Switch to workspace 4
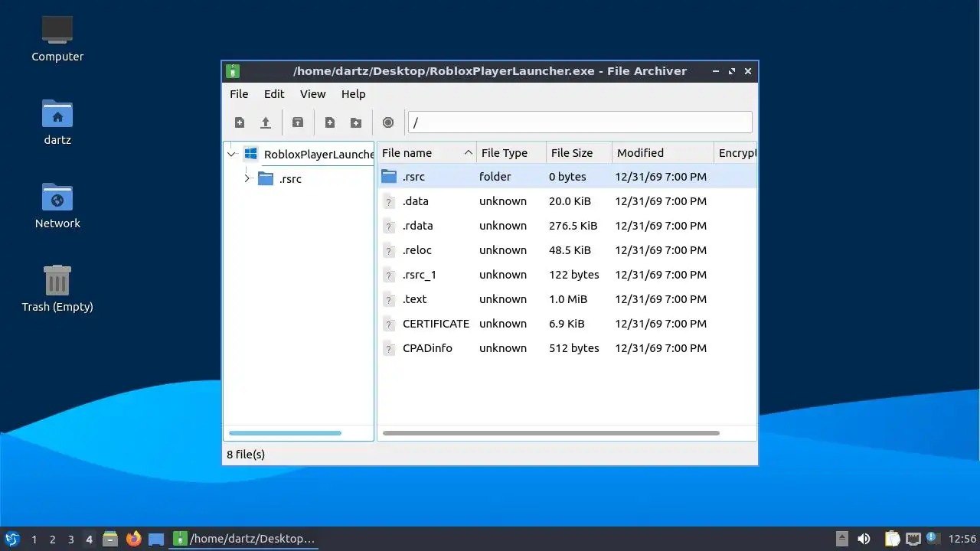The width and height of the screenshot is (980, 551). [x=89, y=539]
